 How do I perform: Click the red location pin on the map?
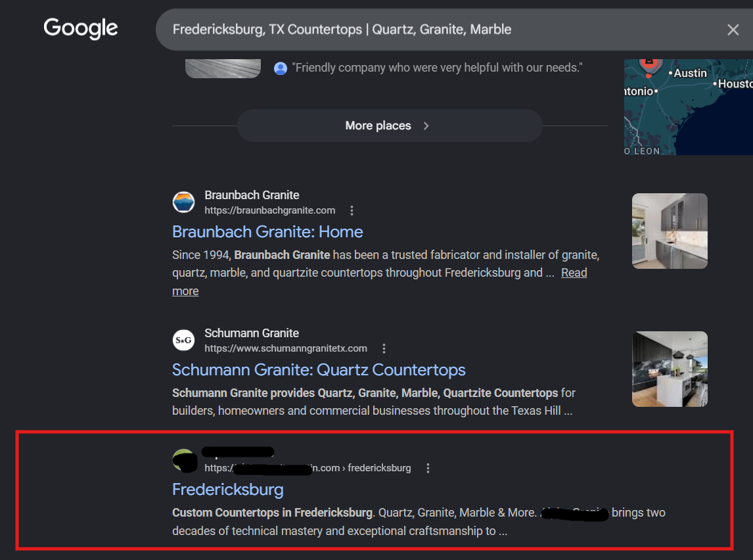650,67
